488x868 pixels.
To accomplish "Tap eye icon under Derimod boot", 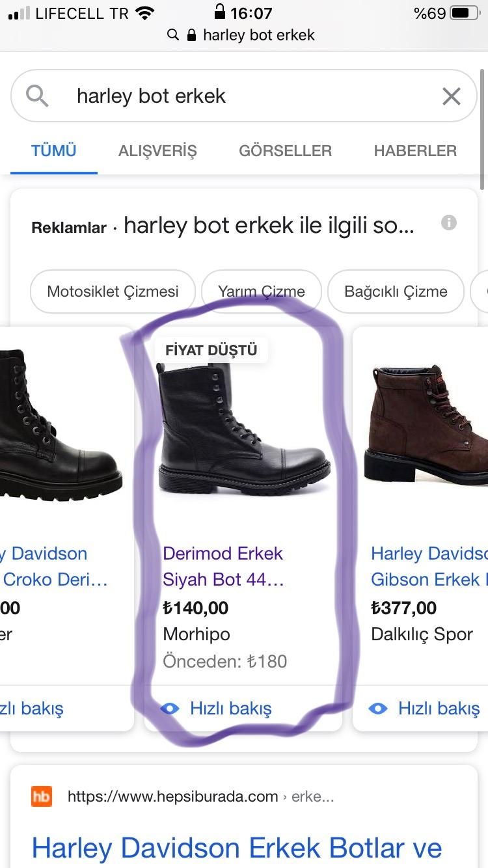I will point(170,709).
